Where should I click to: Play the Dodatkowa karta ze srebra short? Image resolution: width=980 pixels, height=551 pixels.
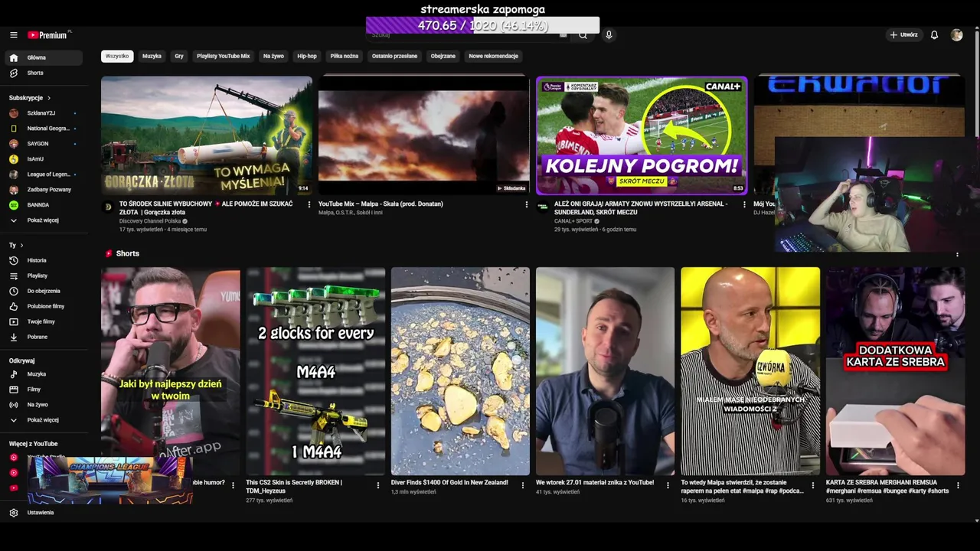pos(895,371)
